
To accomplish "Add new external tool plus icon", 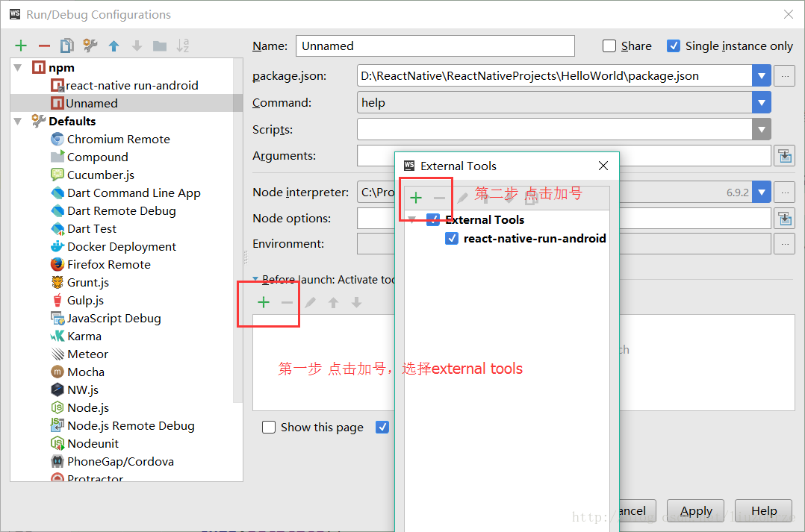I will [416, 198].
